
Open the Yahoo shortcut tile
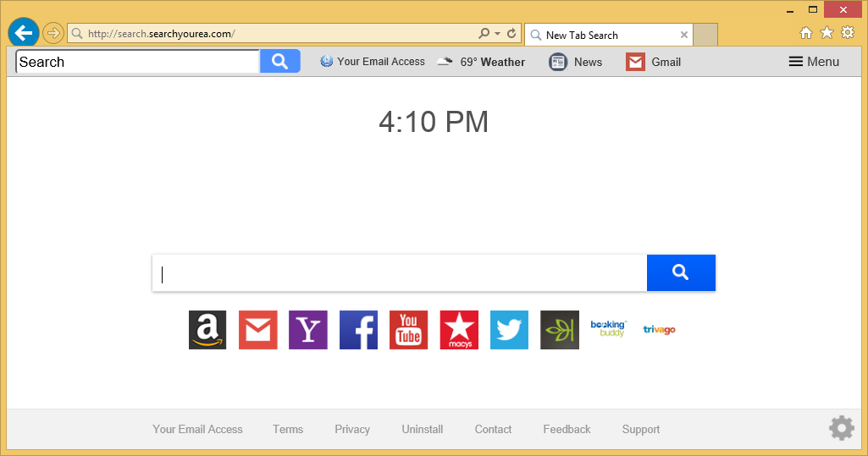(308, 330)
